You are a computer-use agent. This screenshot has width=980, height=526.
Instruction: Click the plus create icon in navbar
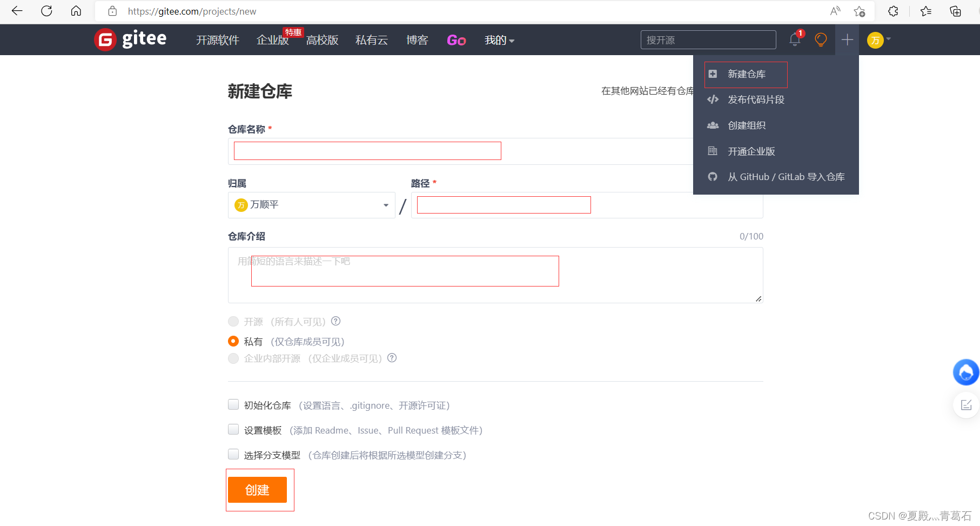tap(847, 39)
